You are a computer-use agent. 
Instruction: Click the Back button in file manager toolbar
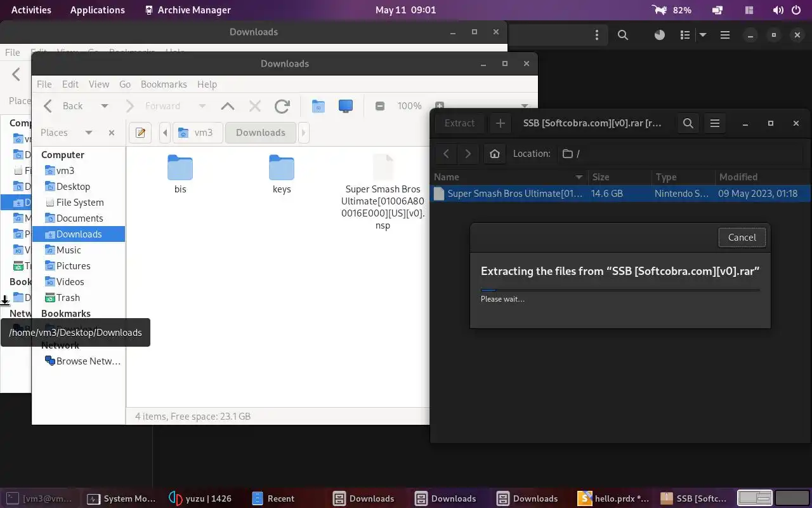click(x=63, y=106)
